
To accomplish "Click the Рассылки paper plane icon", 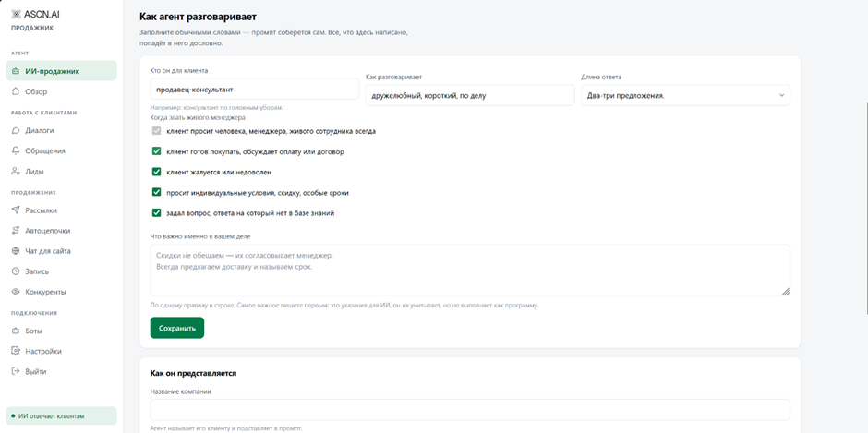I will [x=16, y=210].
